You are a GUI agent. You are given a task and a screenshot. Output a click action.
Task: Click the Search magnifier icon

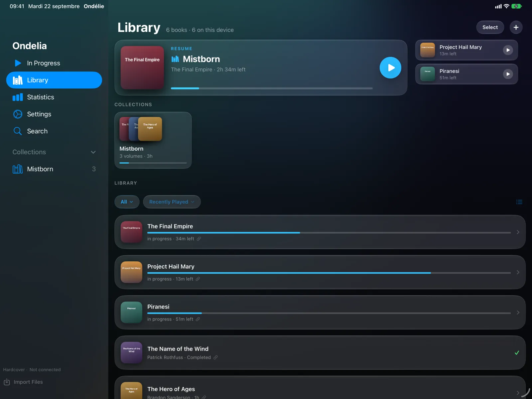click(x=18, y=131)
